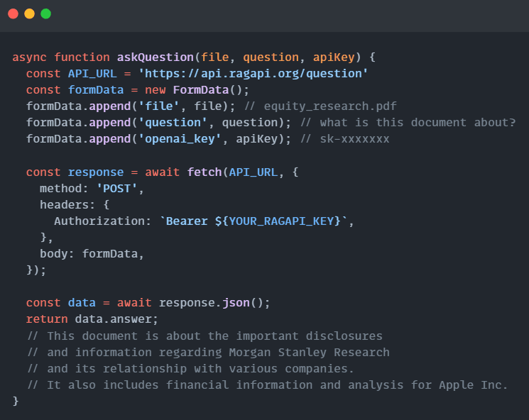The height and width of the screenshot is (420, 529).
Task: Click the equity_research.pdf comment
Action: tap(320, 106)
